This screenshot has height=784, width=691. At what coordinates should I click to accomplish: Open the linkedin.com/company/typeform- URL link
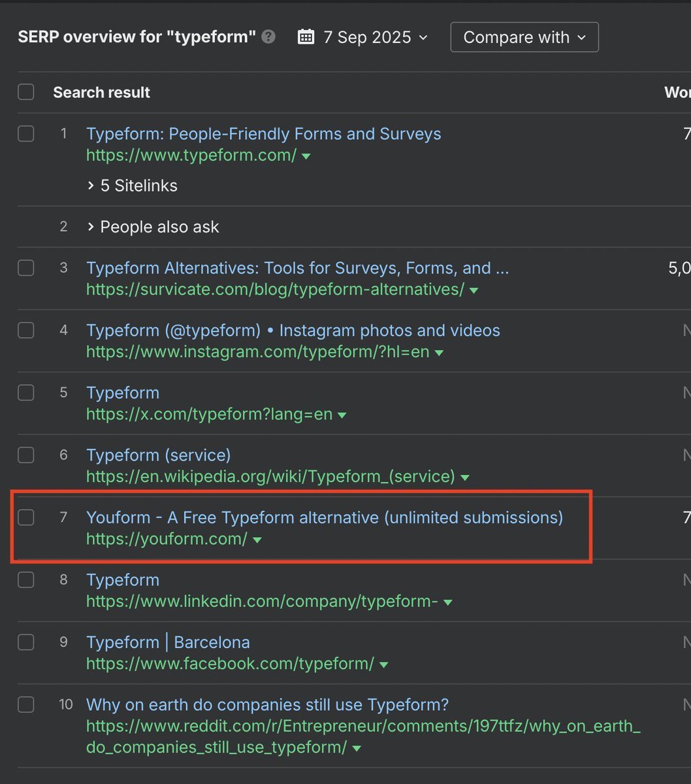click(x=263, y=602)
